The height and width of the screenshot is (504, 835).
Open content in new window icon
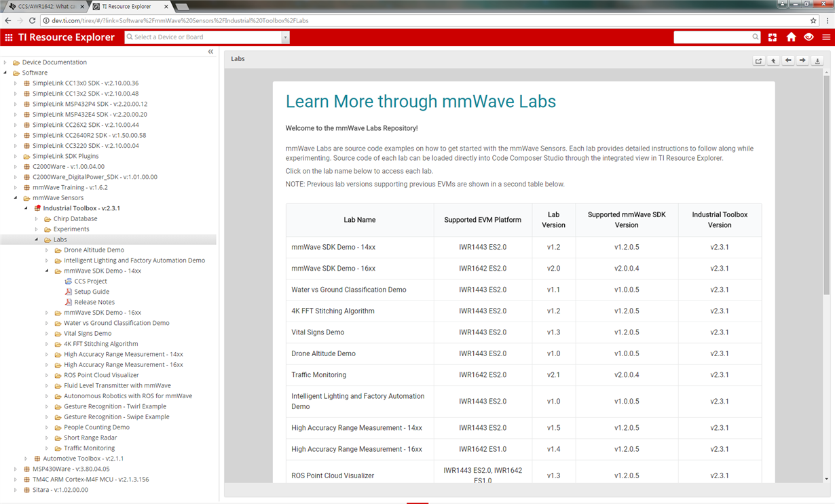click(759, 61)
